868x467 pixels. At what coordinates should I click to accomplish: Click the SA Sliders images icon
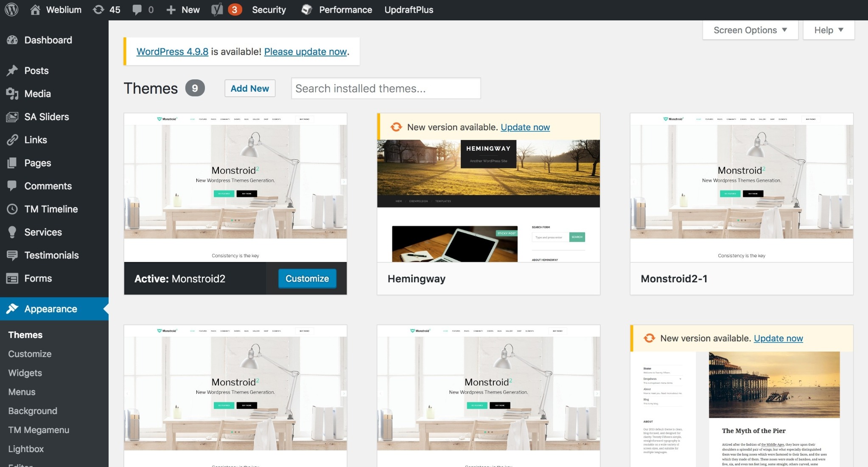click(12, 117)
